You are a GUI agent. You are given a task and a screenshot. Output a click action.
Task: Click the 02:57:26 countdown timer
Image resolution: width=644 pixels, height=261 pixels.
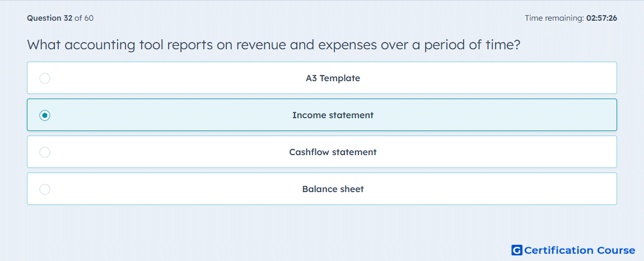[601, 18]
